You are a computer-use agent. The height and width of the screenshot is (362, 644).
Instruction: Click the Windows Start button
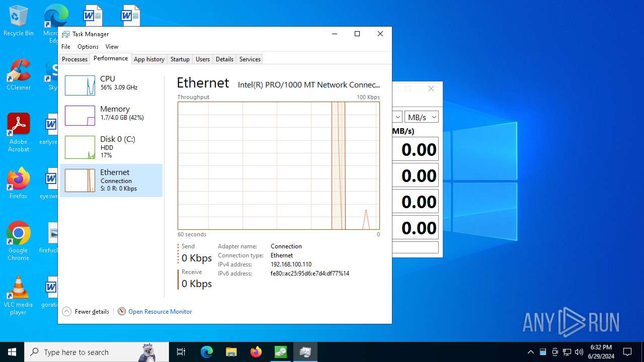(12, 352)
